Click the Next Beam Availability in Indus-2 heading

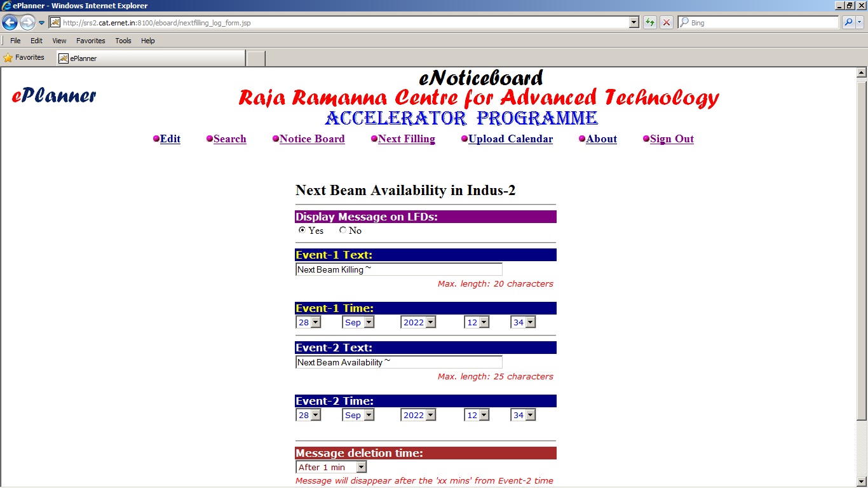[x=405, y=190]
